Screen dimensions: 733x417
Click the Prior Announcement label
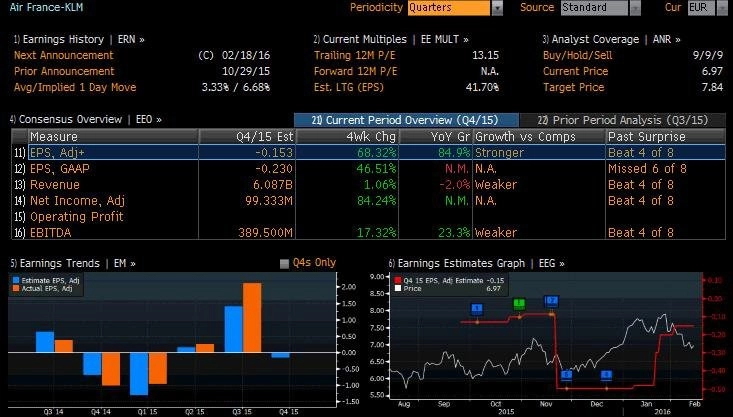(x=64, y=71)
